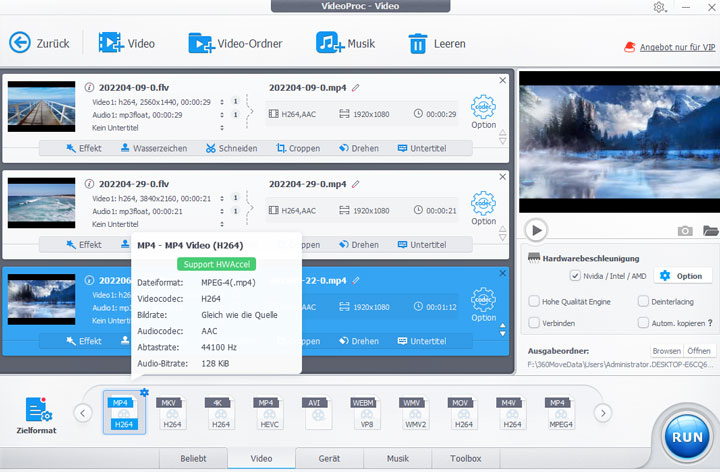This screenshot has width=720, height=472.
Task: Clear the list with the Leeren trash icon
Action: (x=417, y=43)
